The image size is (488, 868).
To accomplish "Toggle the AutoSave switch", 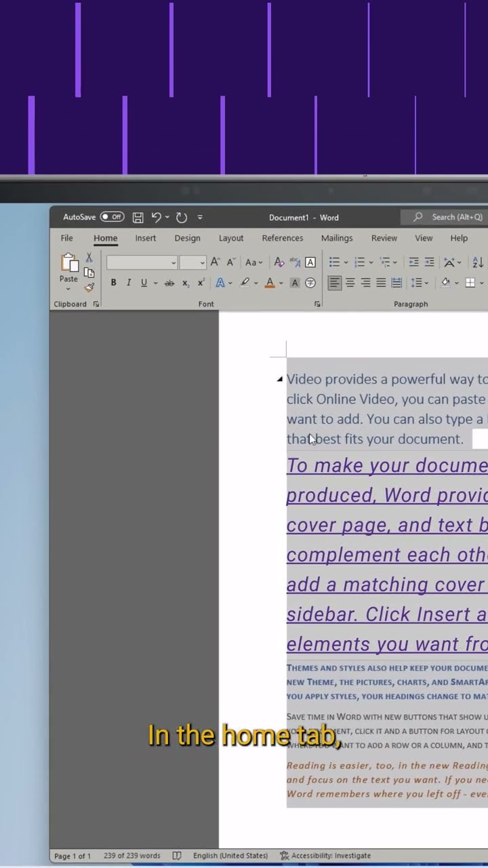I will pyautogui.click(x=112, y=217).
